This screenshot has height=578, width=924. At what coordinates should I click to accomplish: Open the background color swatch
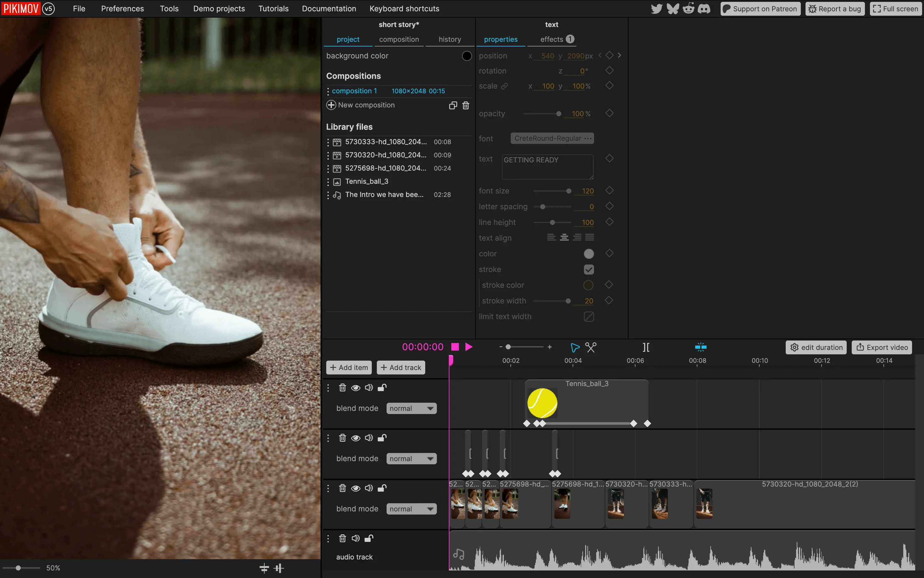point(467,56)
